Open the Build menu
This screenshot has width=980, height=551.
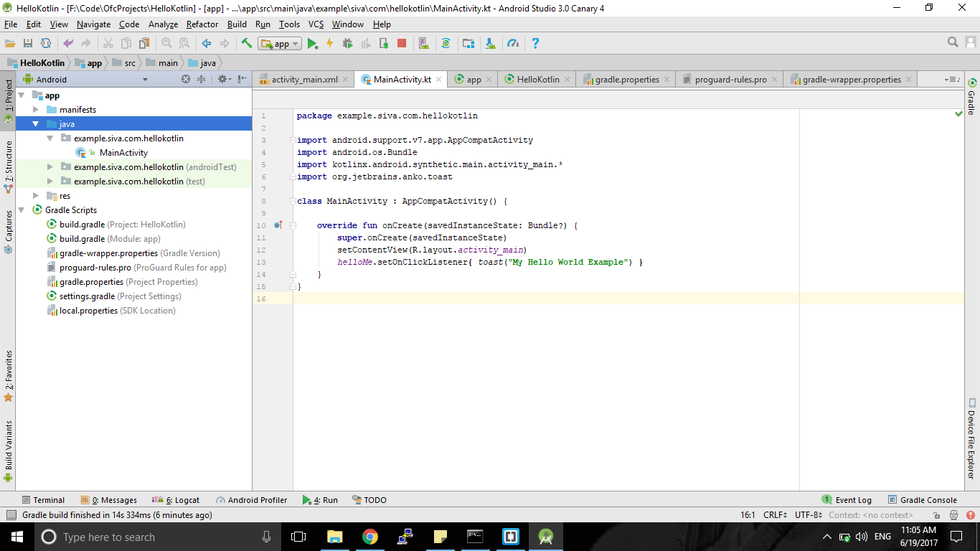click(x=237, y=24)
